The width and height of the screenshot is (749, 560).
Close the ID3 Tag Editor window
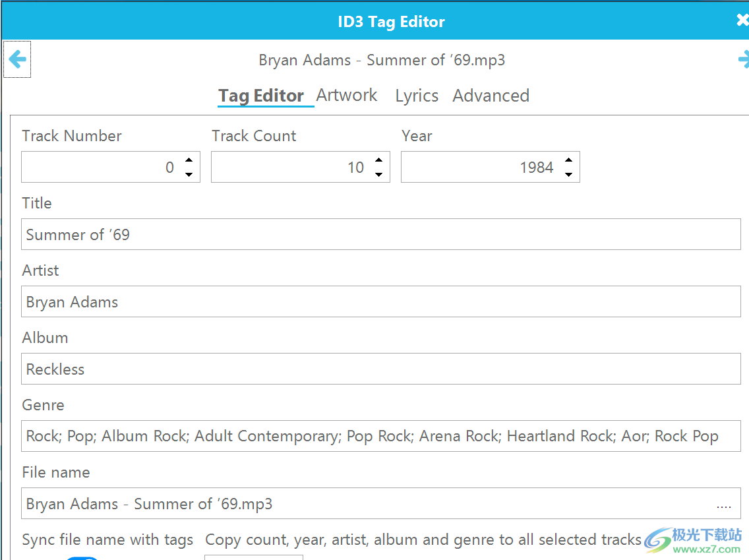click(742, 20)
